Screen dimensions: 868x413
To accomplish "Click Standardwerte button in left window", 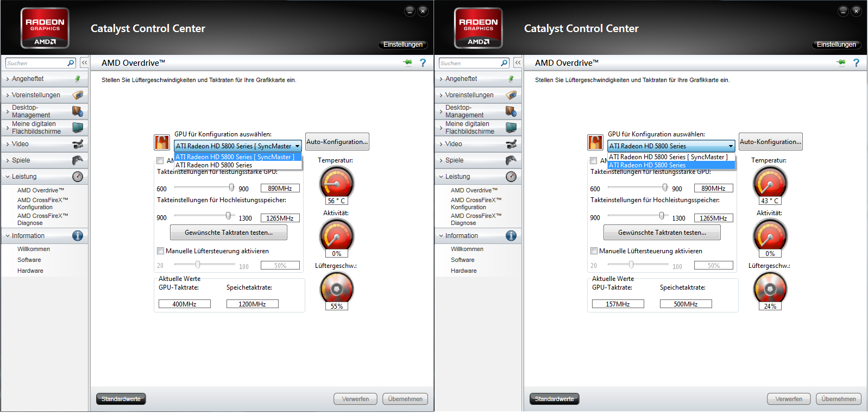I will point(121,399).
